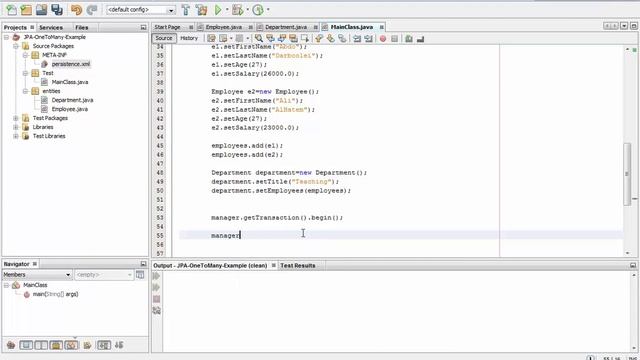Click the Previous Bookmark icon
The height and width of the screenshot is (360, 640).
(x=319, y=38)
